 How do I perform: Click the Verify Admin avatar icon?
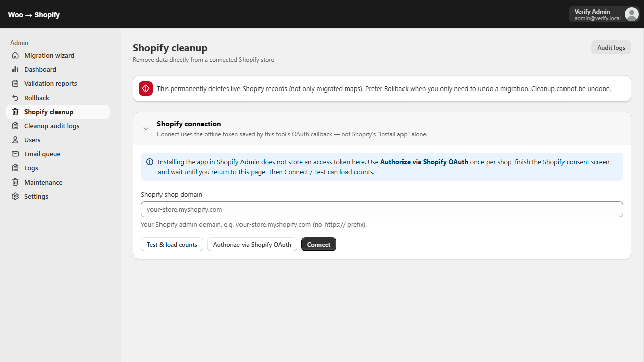click(631, 14)
